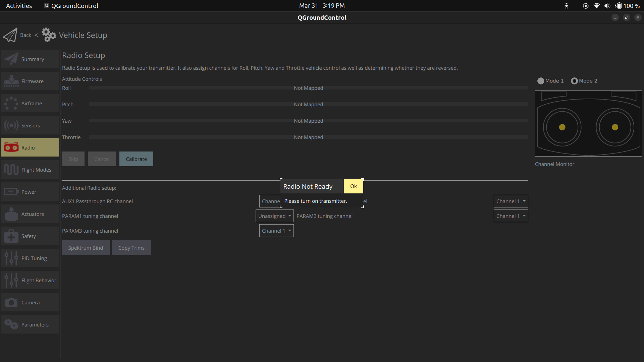644x362 pixels.
Task: Click the Parameters gears icon
Action: [11, 325]
